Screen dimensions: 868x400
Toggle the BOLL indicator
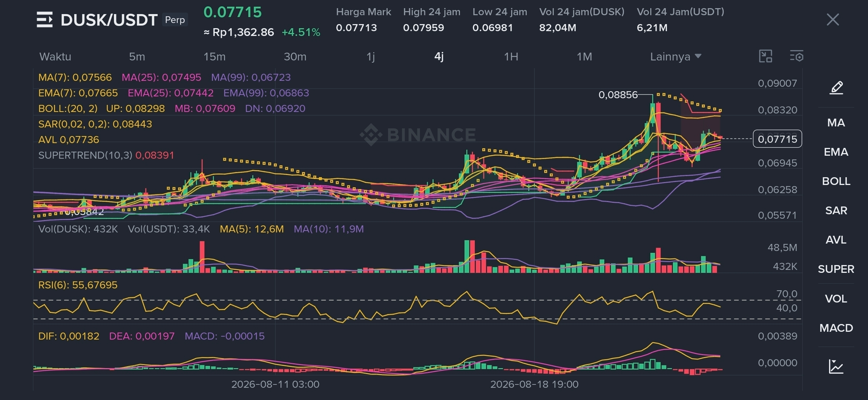836,181
